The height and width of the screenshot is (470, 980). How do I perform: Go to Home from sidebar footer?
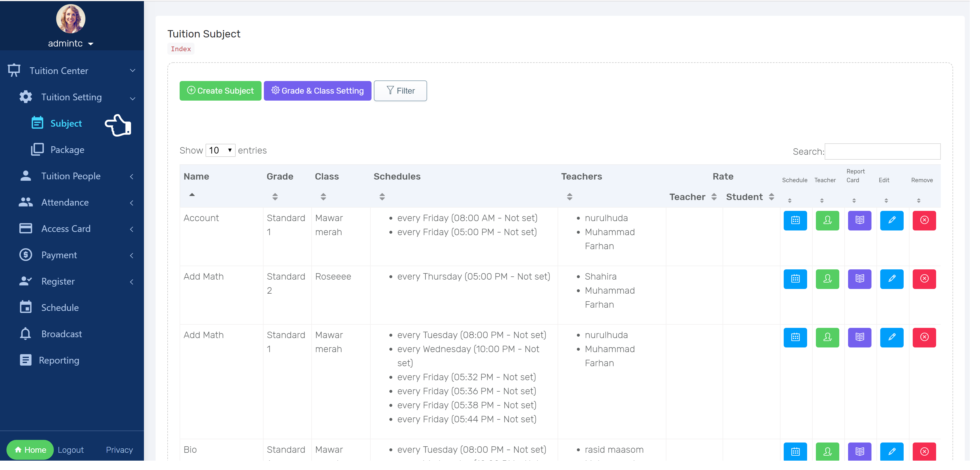pyautogui.click(x=30, y=450)
